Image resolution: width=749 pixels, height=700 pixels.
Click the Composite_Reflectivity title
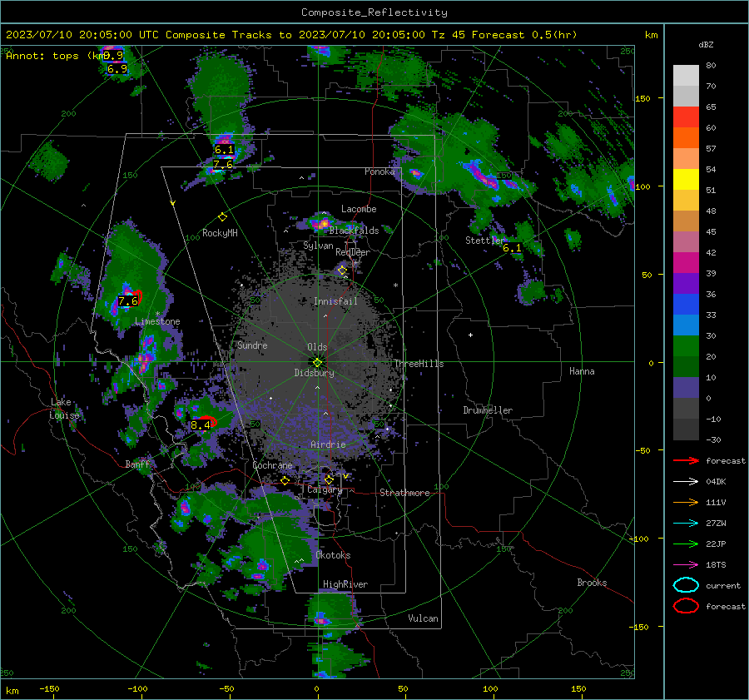374,12
